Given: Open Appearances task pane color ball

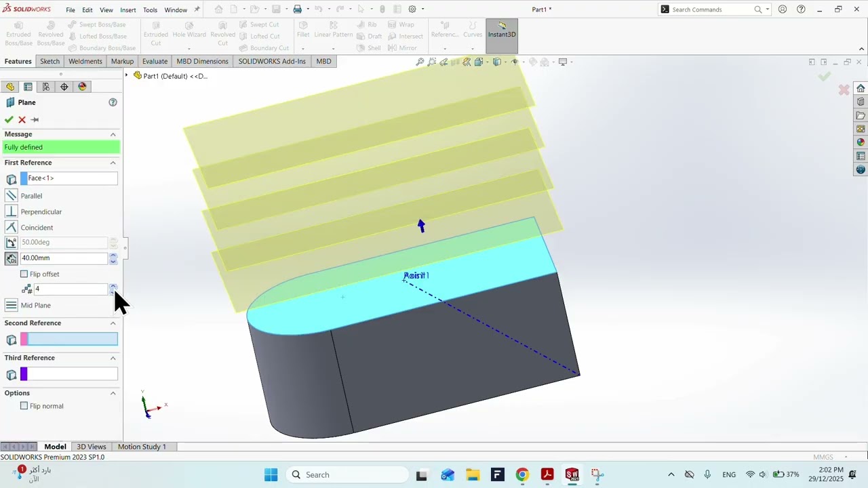Looking at the screenshot, I should 861,142.
